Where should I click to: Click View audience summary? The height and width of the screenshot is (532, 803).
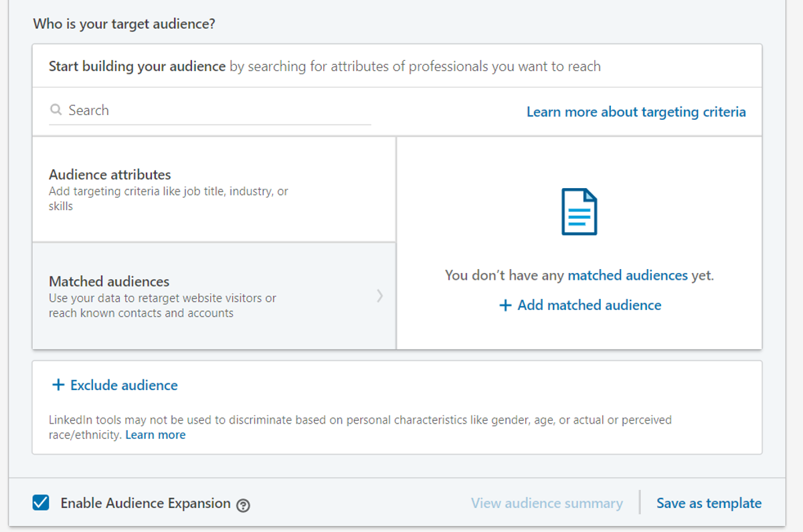547,503
